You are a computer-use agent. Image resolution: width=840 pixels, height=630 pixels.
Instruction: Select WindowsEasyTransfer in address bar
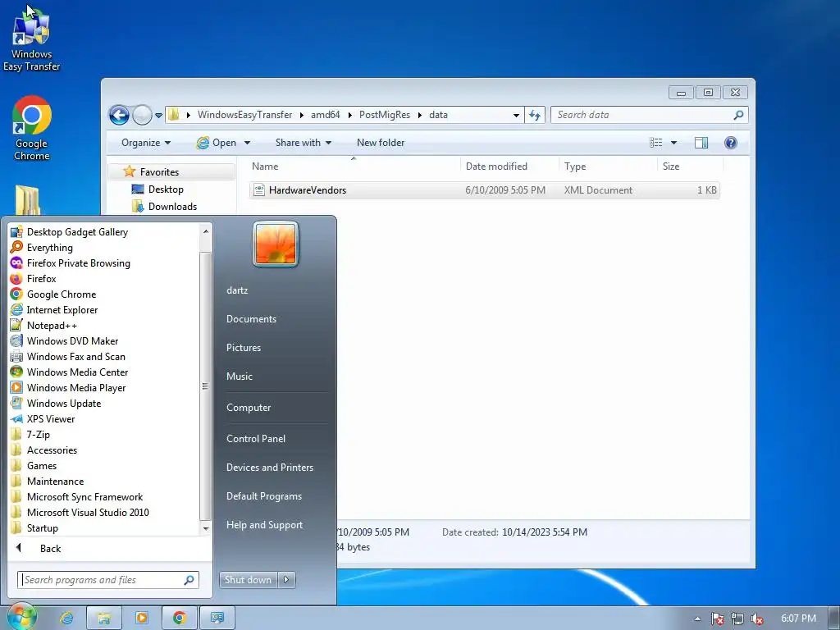[244, 115]
